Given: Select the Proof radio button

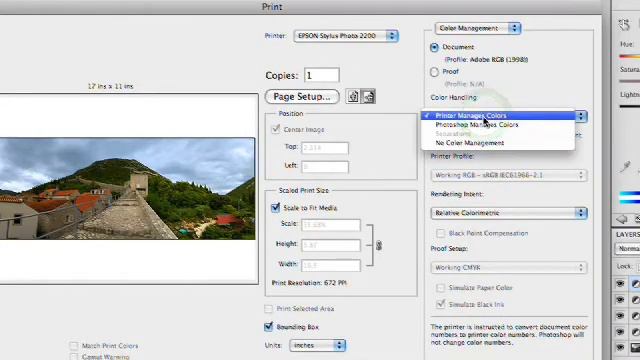Looking at the screenshot, I should [x=434, y=72].
